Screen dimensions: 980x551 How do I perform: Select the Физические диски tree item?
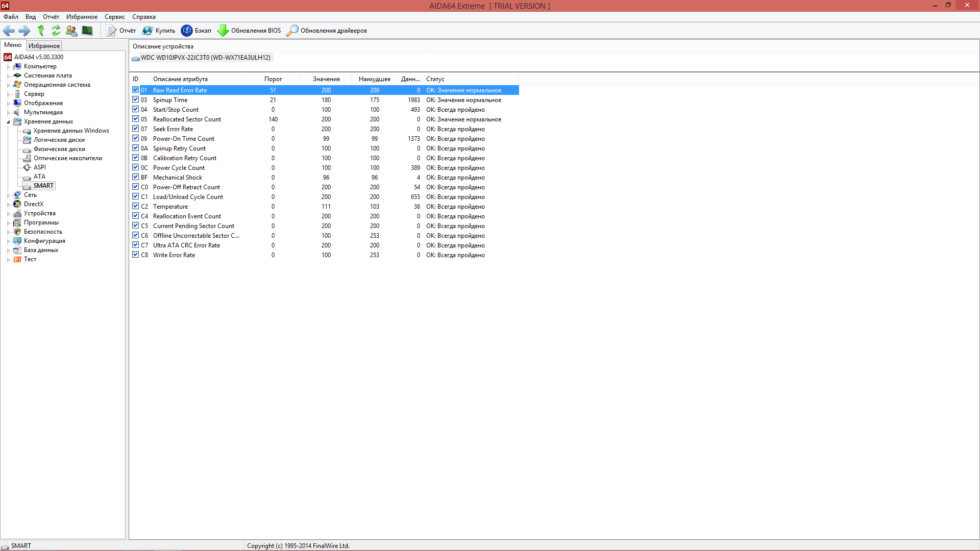[59, 149]
